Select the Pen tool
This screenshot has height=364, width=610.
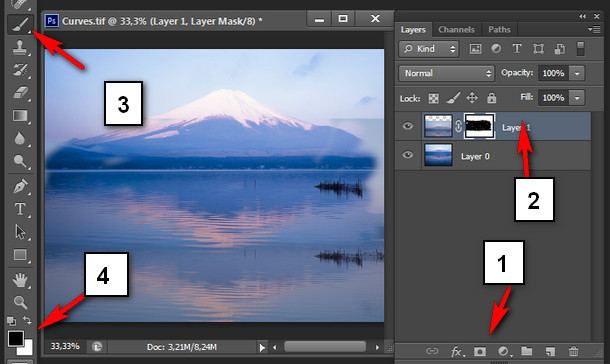[20, 186]
